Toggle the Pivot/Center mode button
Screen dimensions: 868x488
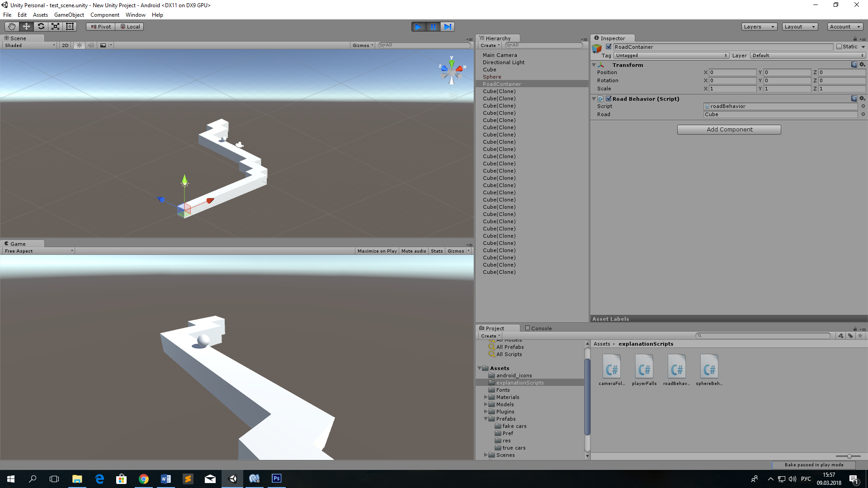[x=99, y=26]
